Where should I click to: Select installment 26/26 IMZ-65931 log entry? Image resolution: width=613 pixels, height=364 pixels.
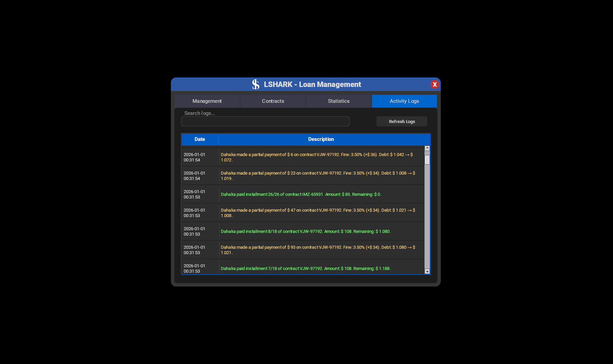click(x=303, y=194)
